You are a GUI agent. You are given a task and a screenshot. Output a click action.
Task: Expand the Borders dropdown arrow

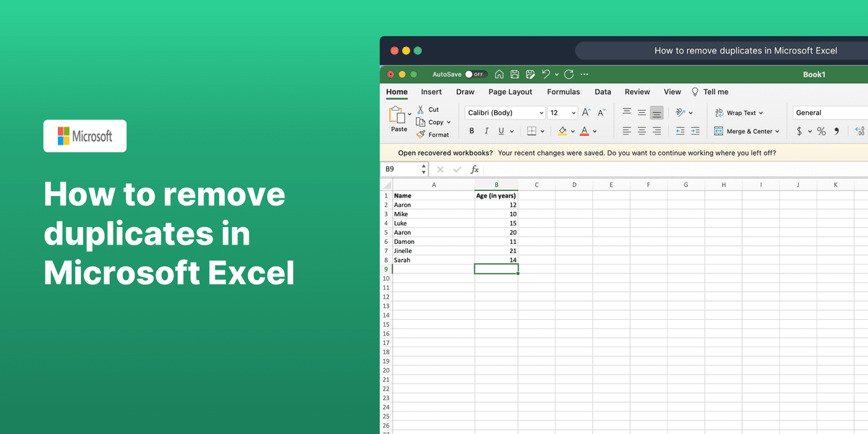click(541, 131)
